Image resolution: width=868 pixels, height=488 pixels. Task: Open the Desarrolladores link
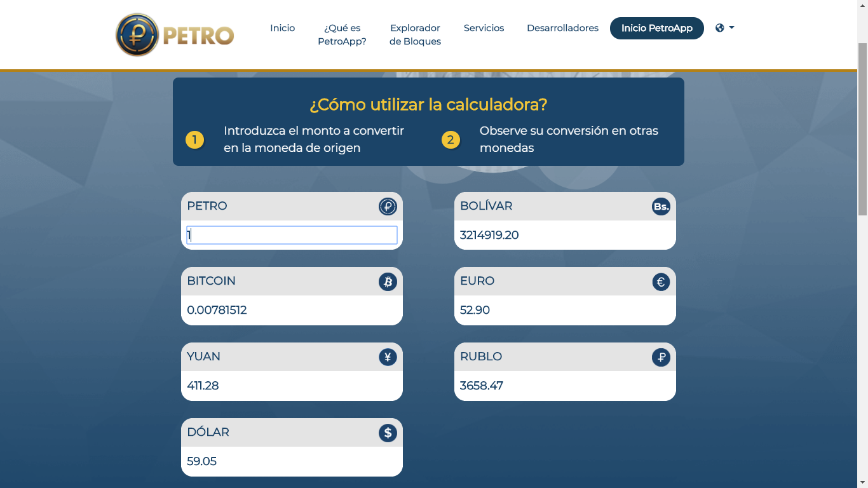click(x=562, y=28)
